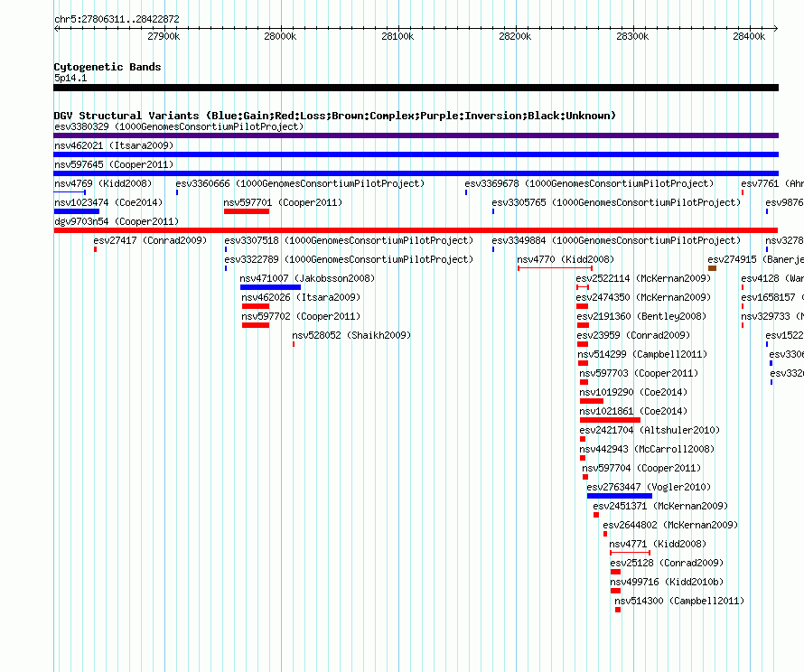Viewport: 804px width, 672px height.
Task: Click the Cytogenetic Bands track title
Action: click(x=108, y=67)
